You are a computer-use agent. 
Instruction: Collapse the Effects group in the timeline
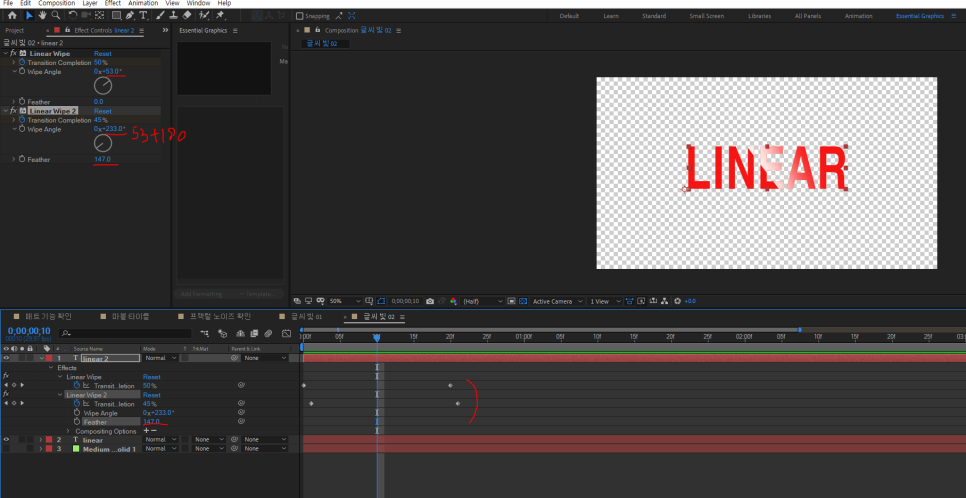point(51,368)
